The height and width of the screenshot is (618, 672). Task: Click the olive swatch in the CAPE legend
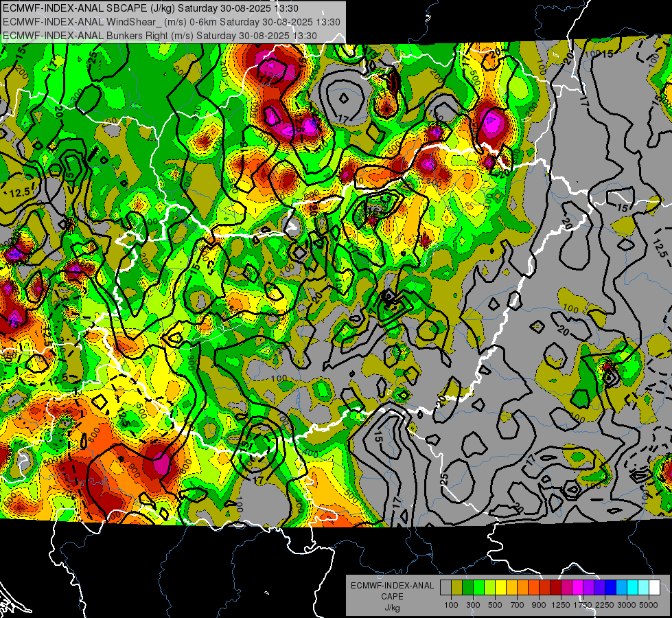coord(457,587)
